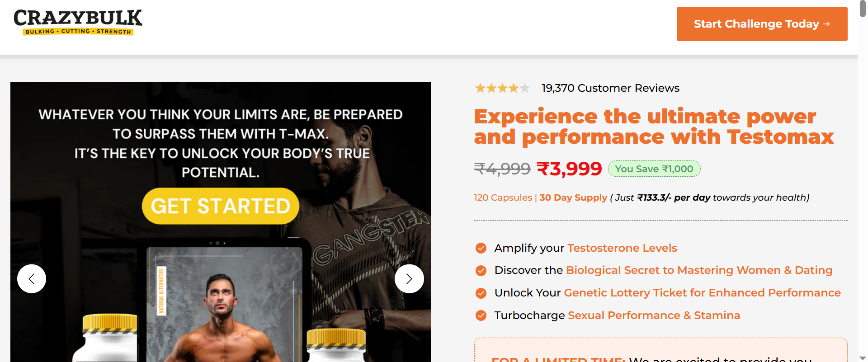
Task: Click the ₹3,999 sale price
Action: click(569, 169)
